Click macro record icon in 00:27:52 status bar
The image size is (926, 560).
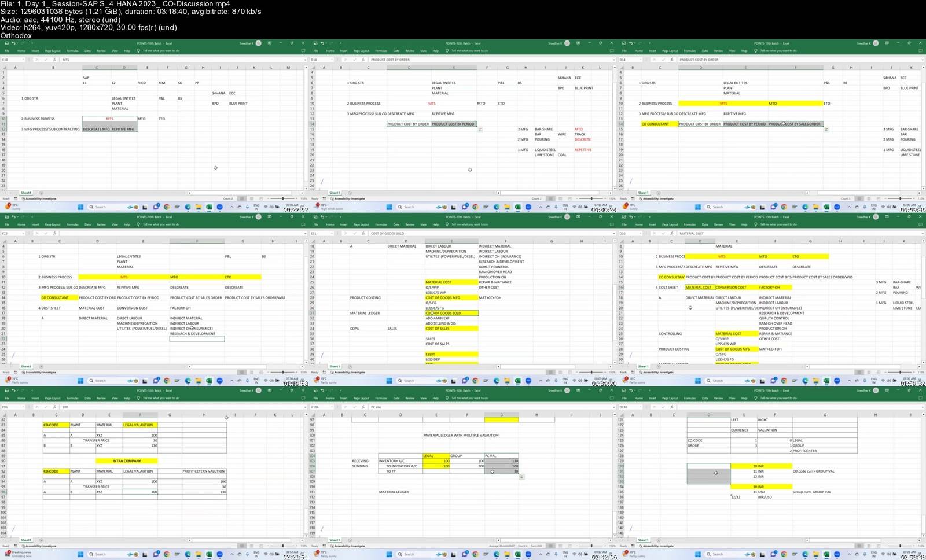[16, 198]
